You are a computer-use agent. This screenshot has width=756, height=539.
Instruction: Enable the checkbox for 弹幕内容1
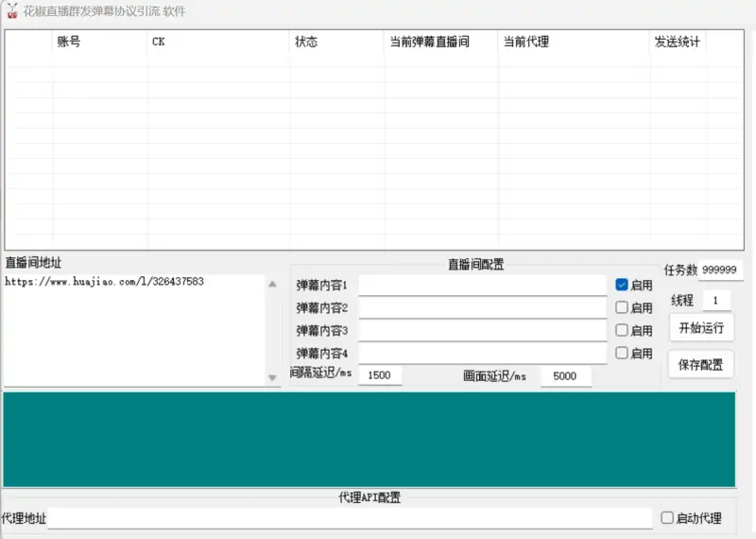[x=622, y=285]
